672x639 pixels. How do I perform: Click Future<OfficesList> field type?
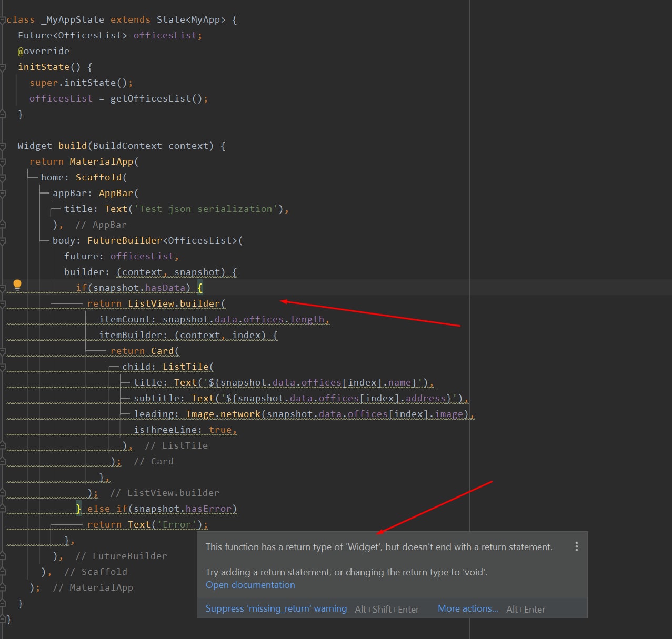click(73, 35)
